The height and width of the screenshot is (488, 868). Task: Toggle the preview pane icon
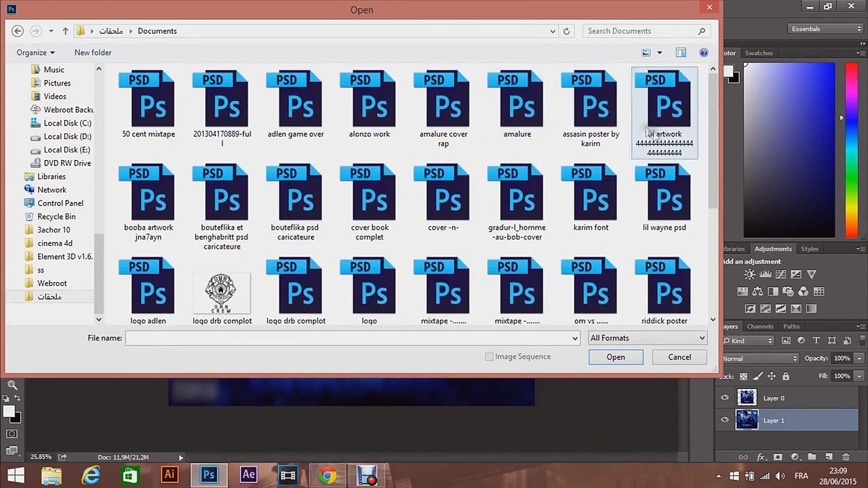pos(681,53)
